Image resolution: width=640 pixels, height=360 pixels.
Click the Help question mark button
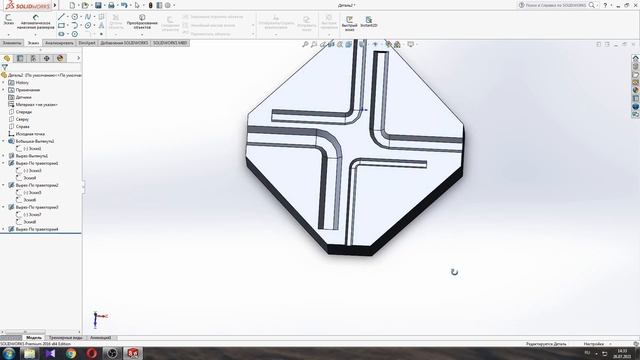(605, 5)
